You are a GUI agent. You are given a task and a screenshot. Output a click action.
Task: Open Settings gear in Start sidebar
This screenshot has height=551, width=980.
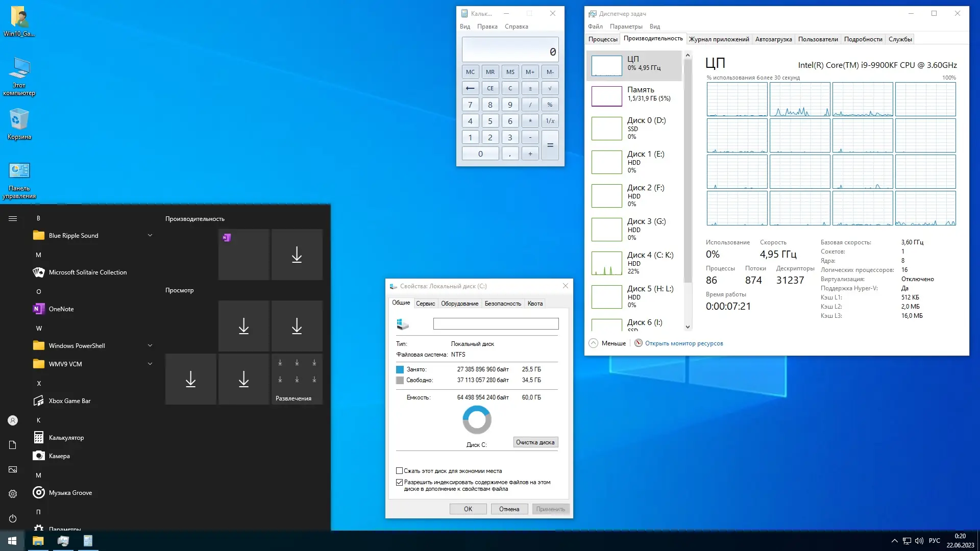pyautogui.click(x=13, y=494)
